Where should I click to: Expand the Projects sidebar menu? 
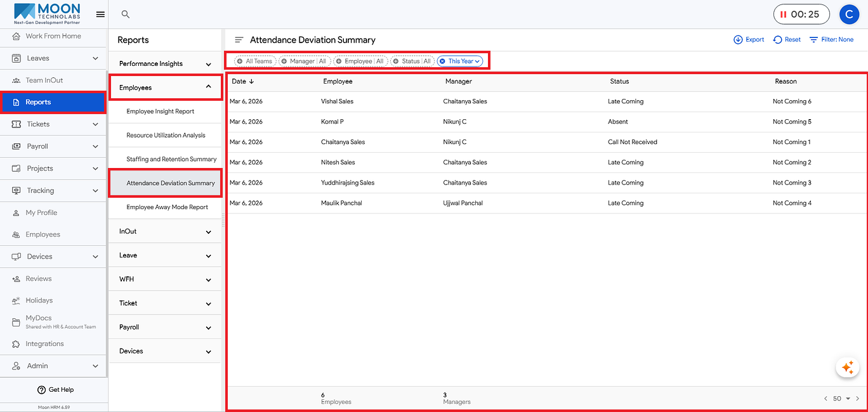click(x=53, y=169)
